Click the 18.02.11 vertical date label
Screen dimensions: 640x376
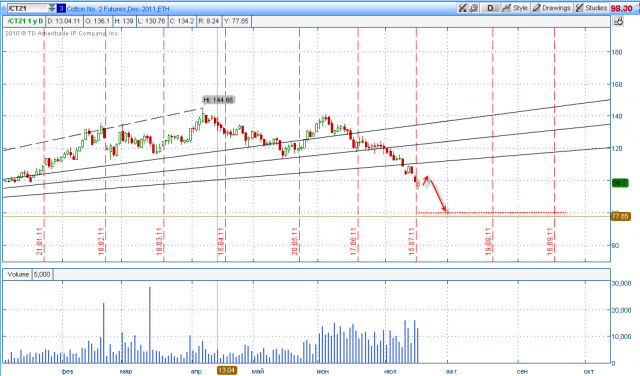[x=102, y=242]
